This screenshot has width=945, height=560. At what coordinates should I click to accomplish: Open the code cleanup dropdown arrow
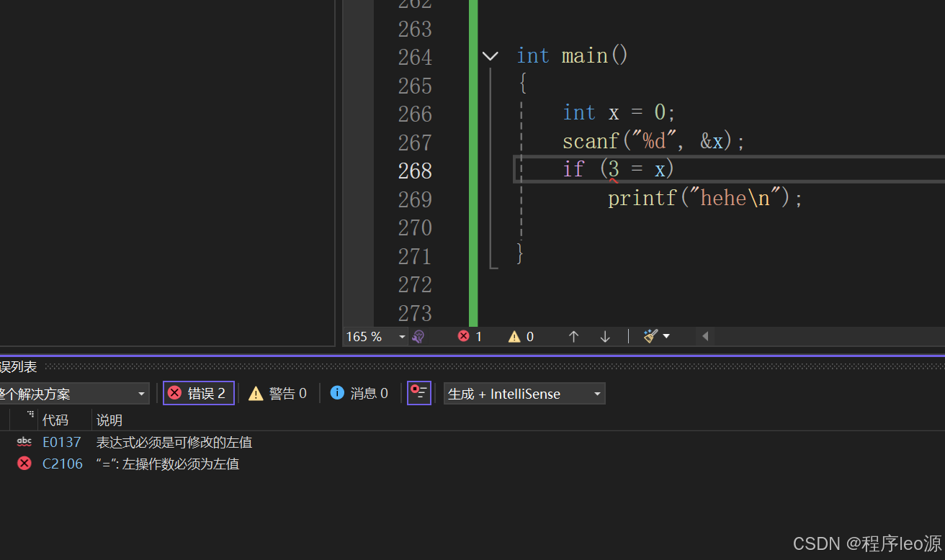pyautogui.click(x=666, y=336)
